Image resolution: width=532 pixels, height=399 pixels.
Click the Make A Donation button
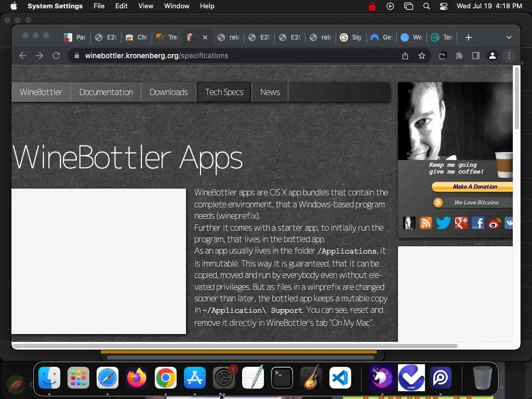point(472,187)
